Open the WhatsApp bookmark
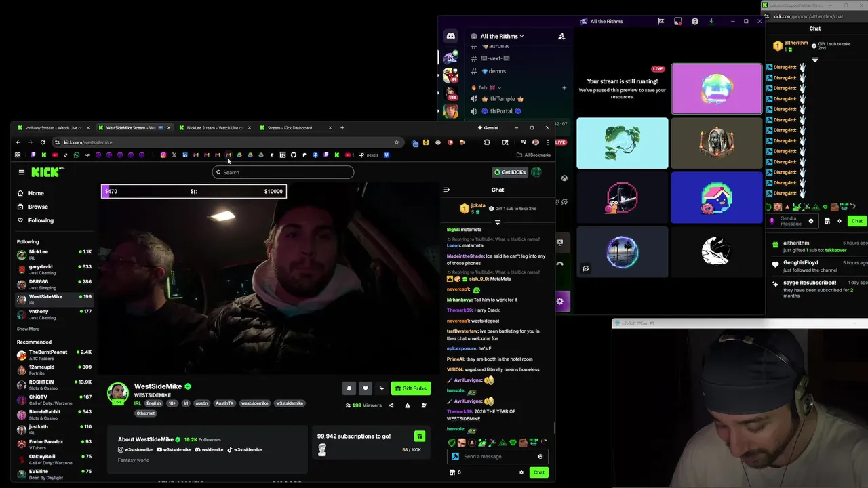Screen dimensions: 868x488 (x=77, y=155)
